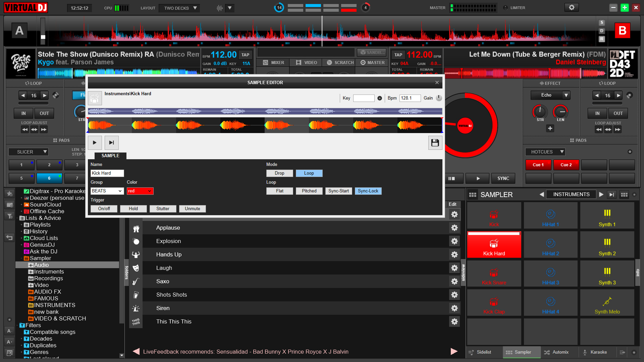The image size is (644, 362).
Task: Set sample mode to Drop
Action: 279,173
